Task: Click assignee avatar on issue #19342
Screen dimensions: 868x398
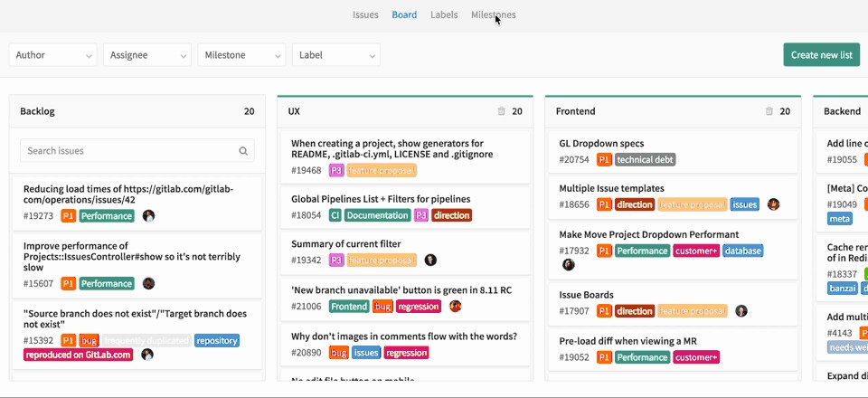Action: click(430, 260)
